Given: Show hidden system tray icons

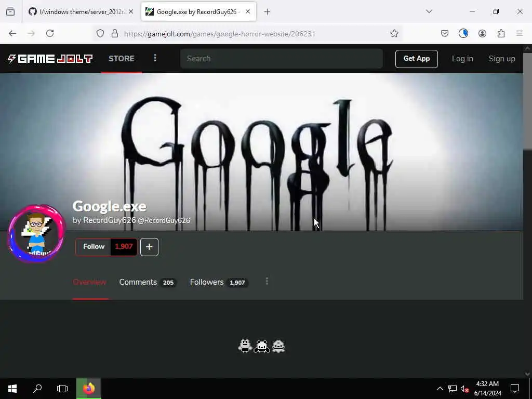Looking at the screenshot, I should (440, 389).
